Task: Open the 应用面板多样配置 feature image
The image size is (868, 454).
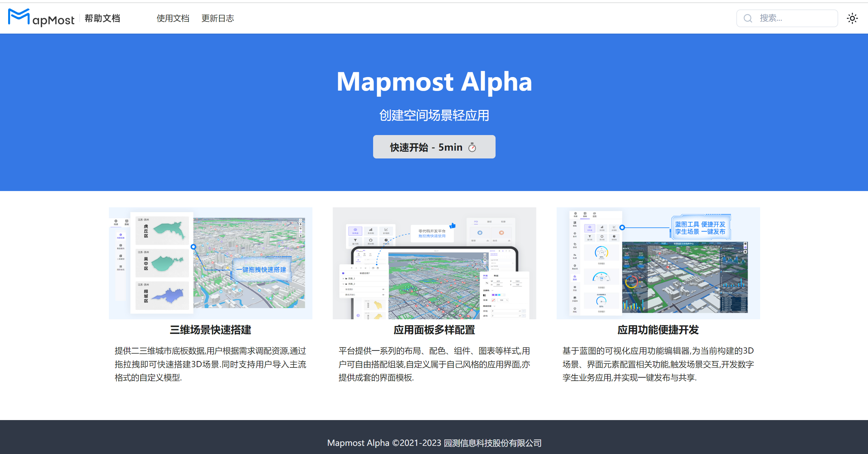Action: pos(434,263)
